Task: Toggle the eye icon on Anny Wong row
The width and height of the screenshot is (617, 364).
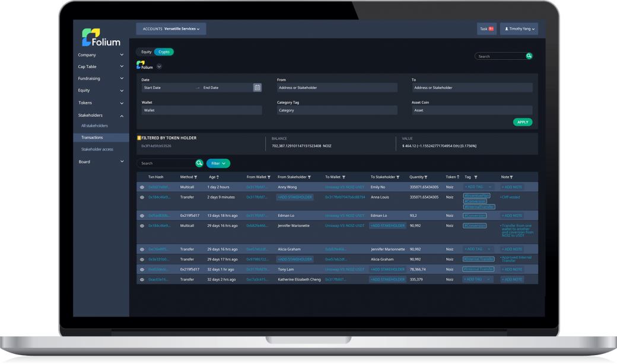Action: [x=142, y=187]
